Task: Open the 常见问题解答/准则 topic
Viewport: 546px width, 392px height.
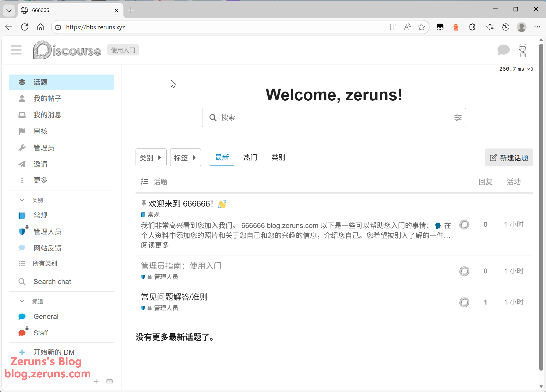Action: tap(174, 297)
